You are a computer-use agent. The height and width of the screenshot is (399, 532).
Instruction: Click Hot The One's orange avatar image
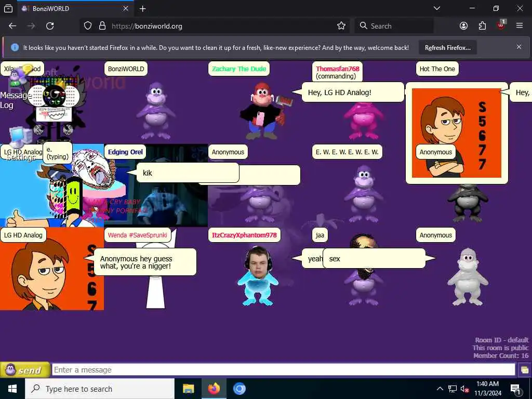[456, 133]
